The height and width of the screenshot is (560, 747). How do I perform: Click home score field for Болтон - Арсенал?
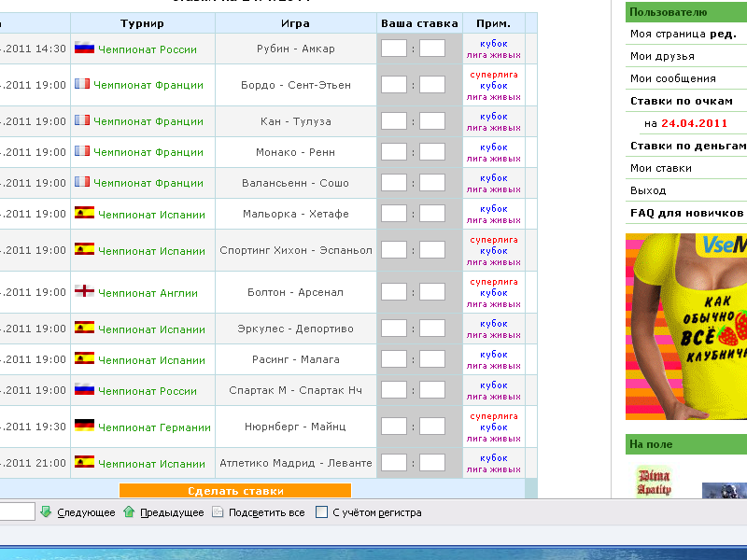pyautogui.click(x=394, y=292)
